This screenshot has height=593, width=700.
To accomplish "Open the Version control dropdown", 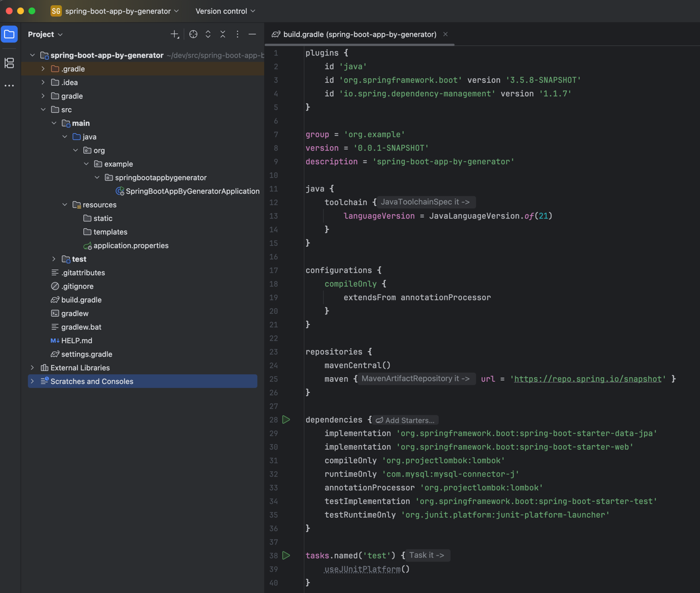I will pos(225,11).
